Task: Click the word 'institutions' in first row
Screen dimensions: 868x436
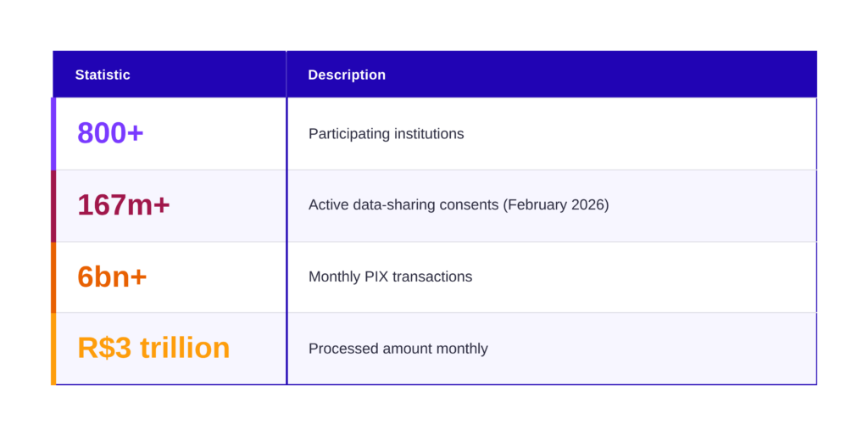Action: click(x=426, y=134)
